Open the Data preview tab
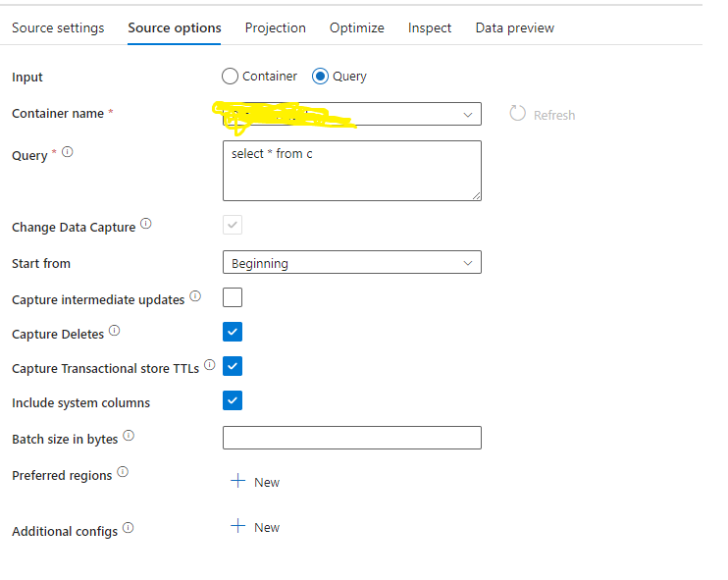The height and width of the screenshot is (580, 728). pos(514,27)
